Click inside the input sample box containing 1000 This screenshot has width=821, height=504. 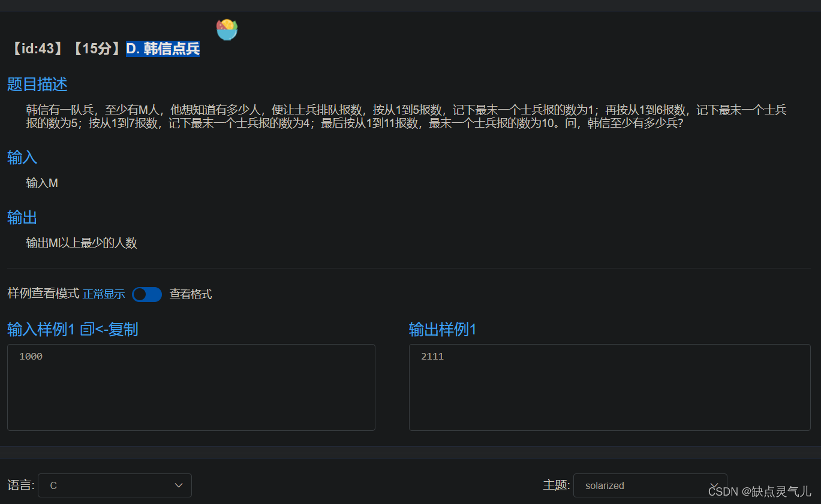(191, 387)
